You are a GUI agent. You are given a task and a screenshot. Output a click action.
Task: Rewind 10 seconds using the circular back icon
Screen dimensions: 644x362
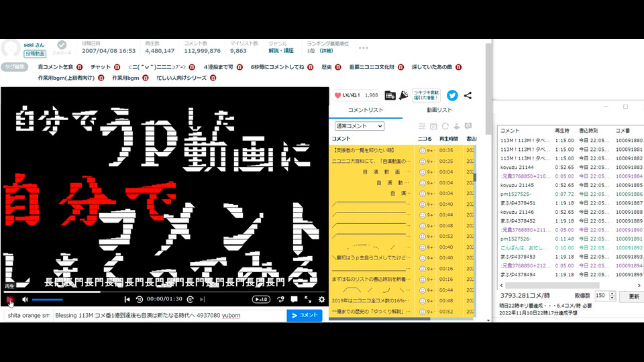coord(140,299)
